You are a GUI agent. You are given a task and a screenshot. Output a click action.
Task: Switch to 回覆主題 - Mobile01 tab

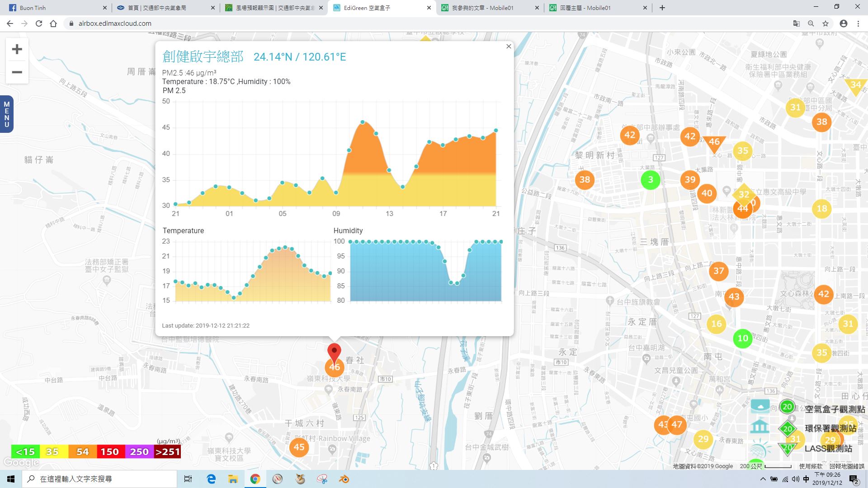click(x=598, y=8)
